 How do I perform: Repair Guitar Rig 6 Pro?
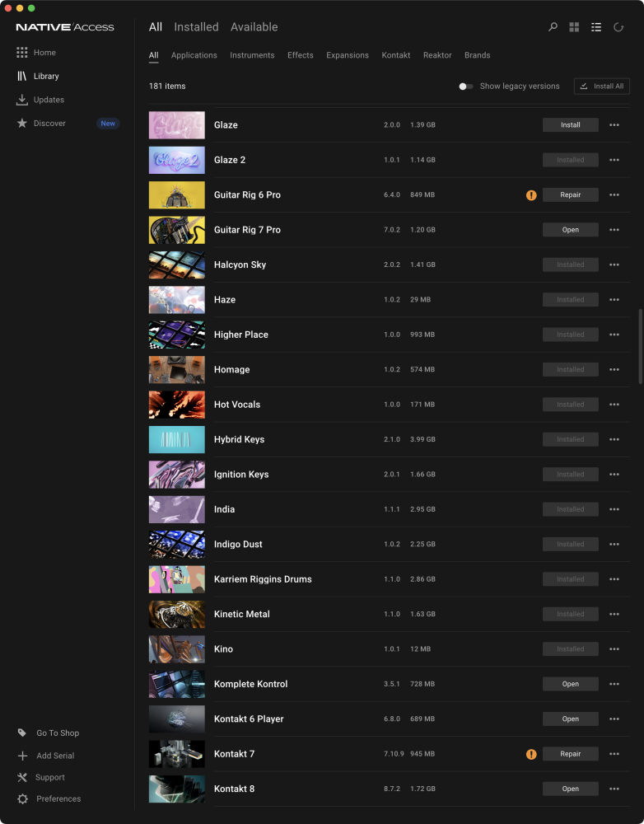[571, 195]
